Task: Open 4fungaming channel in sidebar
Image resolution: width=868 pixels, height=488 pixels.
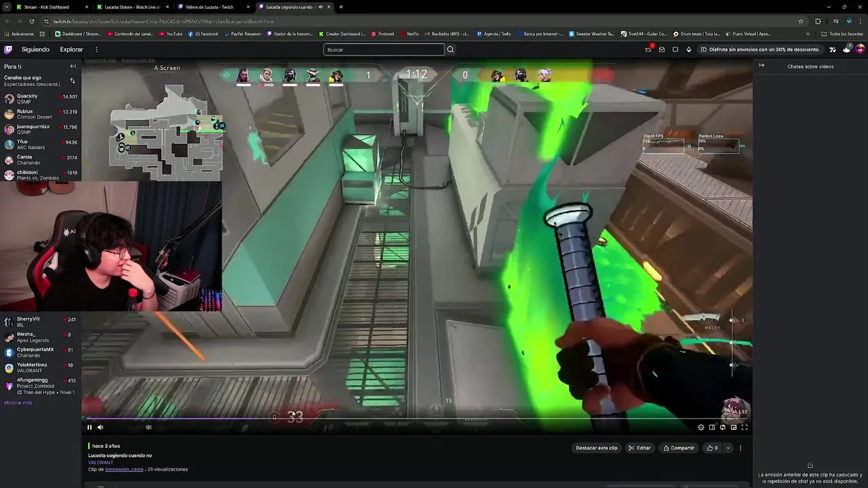Action: coord(41,386)
